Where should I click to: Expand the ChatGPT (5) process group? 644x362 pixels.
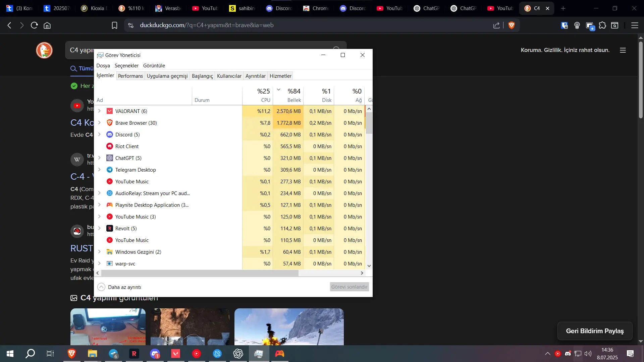tap(99, 158)
